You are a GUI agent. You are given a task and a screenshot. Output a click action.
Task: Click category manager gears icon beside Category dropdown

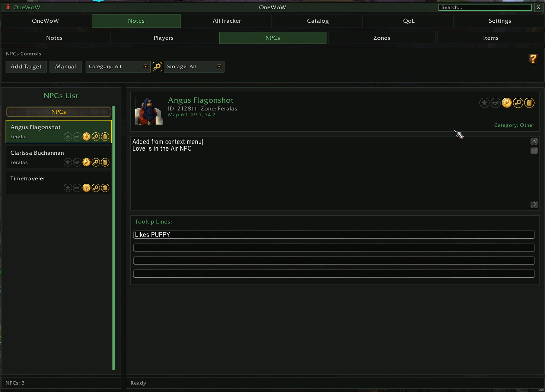[x=157, y=67]
